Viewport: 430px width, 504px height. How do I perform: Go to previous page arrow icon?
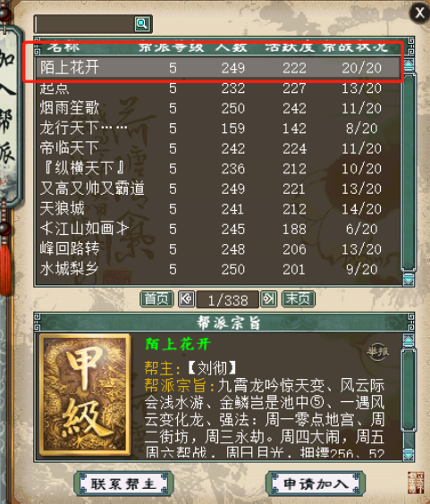click(x=186, y=299)
